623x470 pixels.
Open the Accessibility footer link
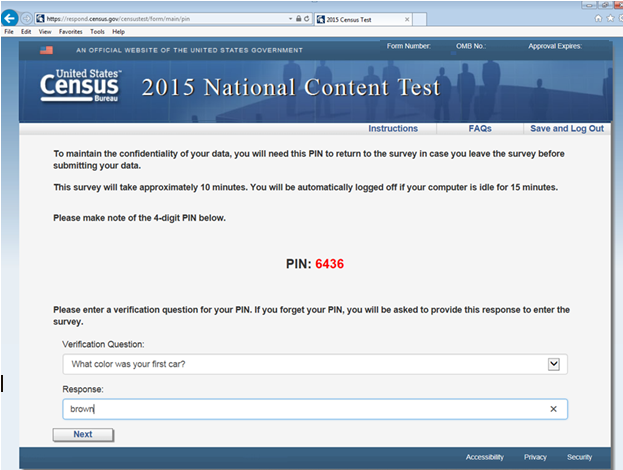[x=484, y=457]
